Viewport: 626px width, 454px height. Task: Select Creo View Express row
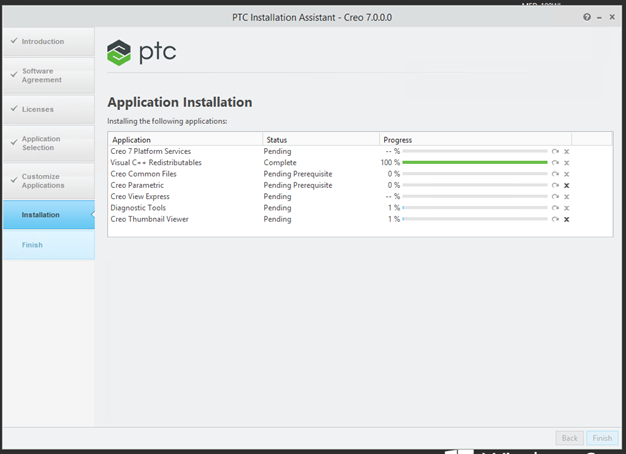tap(360, 196)
